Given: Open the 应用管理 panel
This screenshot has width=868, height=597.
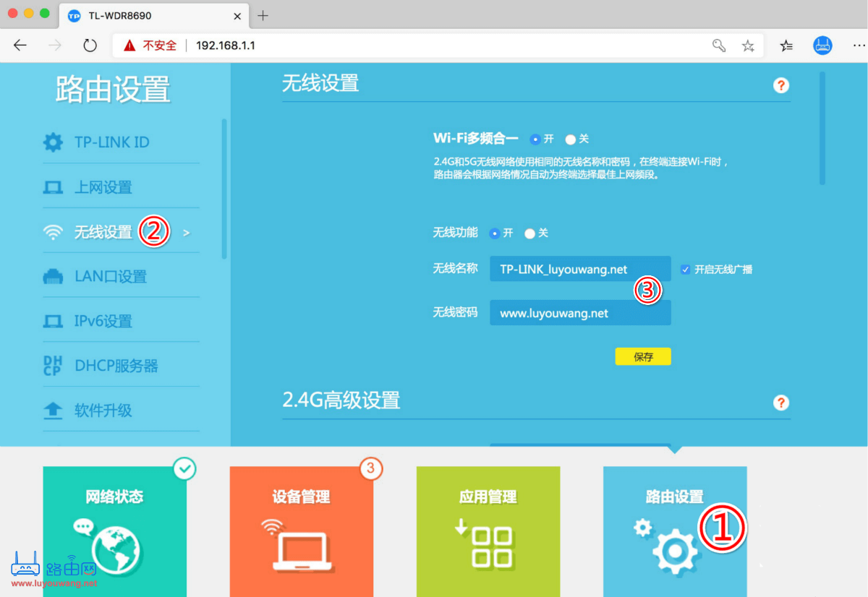Looking at the screenshot, I should pos(488,531).
